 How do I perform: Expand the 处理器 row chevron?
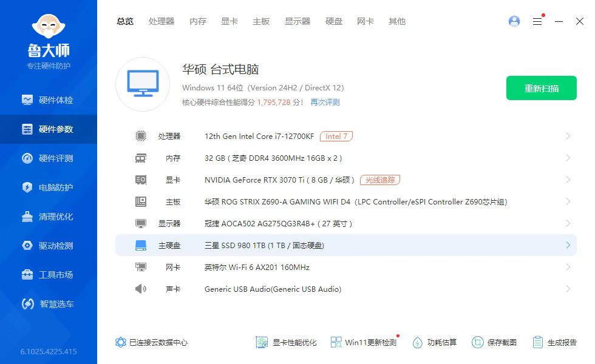point(568,136)
